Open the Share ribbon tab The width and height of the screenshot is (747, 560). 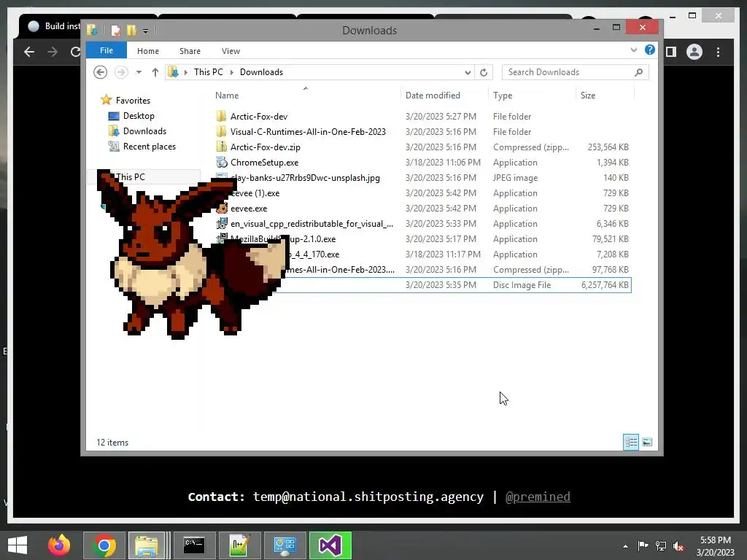(x=190, y=51)
